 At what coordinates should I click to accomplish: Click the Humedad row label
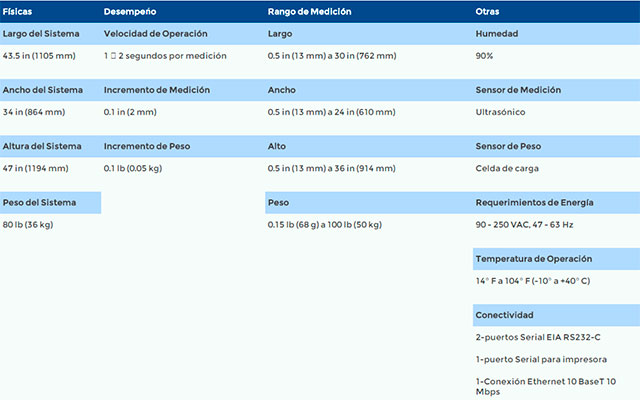click(497, 34)
